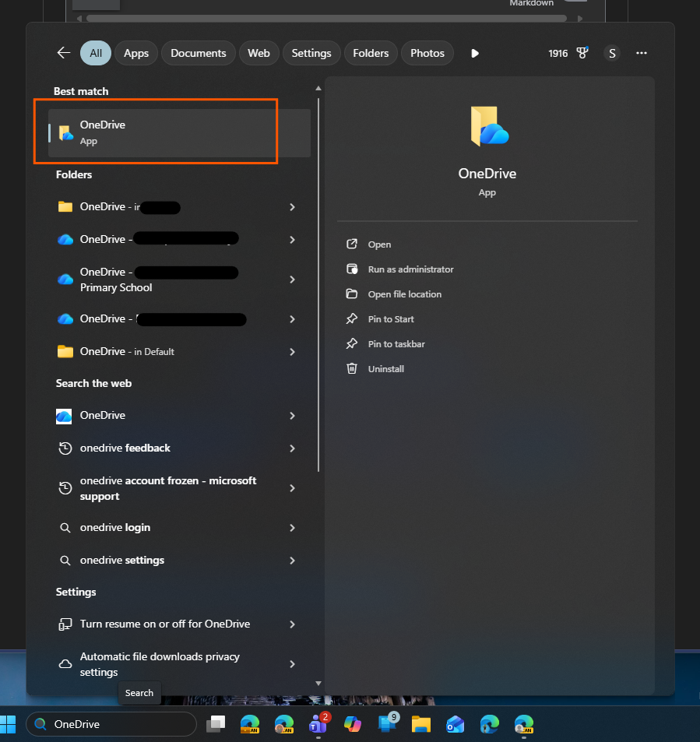Switch to the Settings filter tab

311,53
